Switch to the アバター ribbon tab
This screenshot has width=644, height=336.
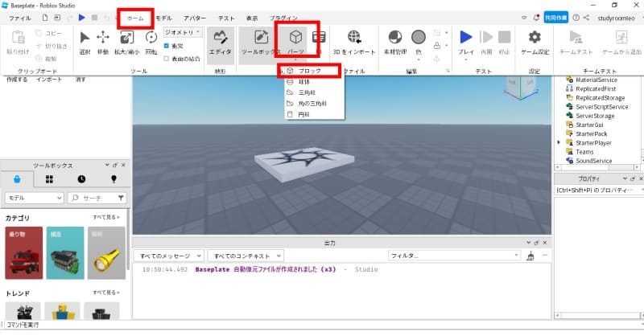pyautogui.click(x=195, y=18)
